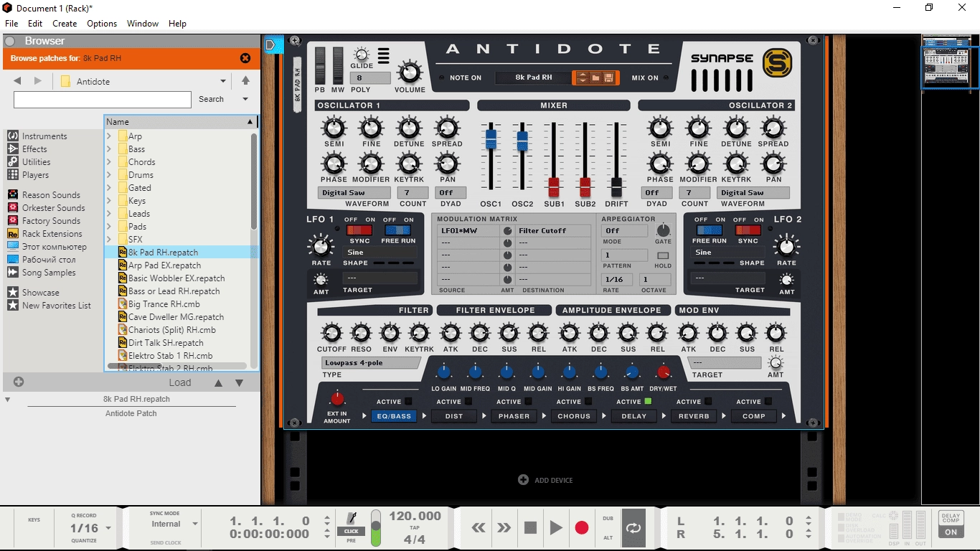
Task: Enable the Delay effect Active LED
Action: [647, 402]
